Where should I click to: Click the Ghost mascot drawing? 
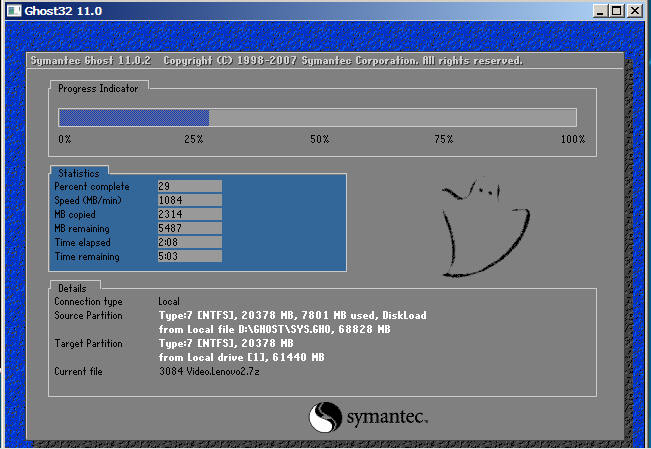485,227
